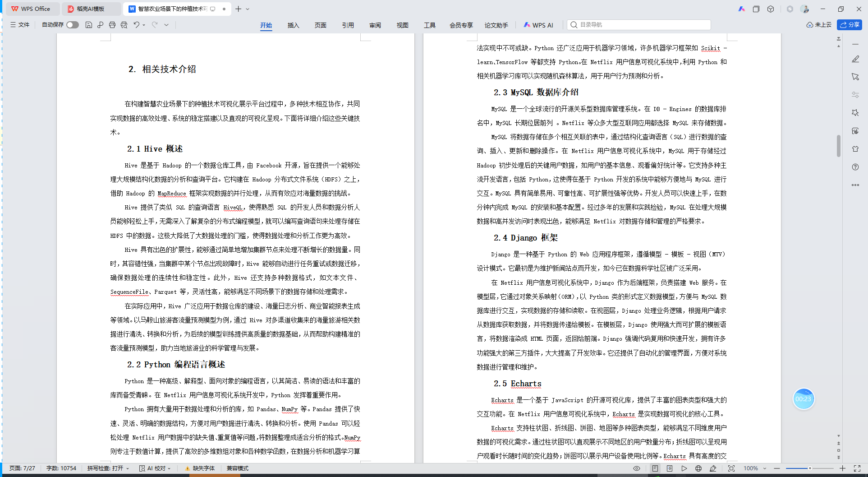Select the 开始 ribbon tab
Screen dimensions: 868x477
(266, 25)
